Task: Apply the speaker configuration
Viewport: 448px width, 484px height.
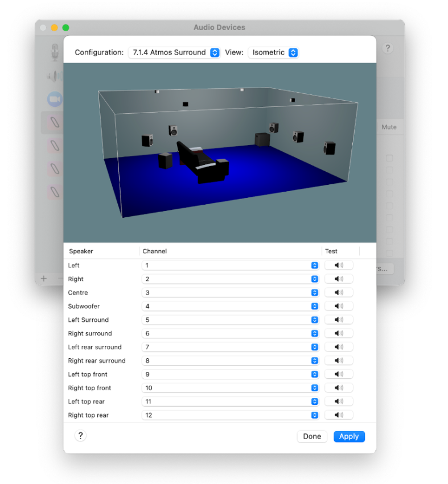Action: pos(349,436)
